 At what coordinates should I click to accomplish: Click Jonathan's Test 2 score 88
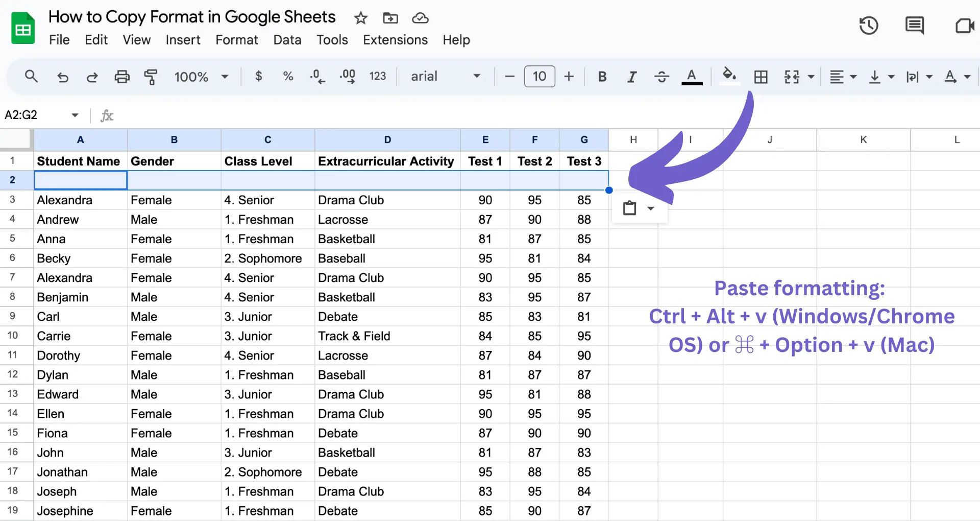pyautogui.click(x=534, y=471)
